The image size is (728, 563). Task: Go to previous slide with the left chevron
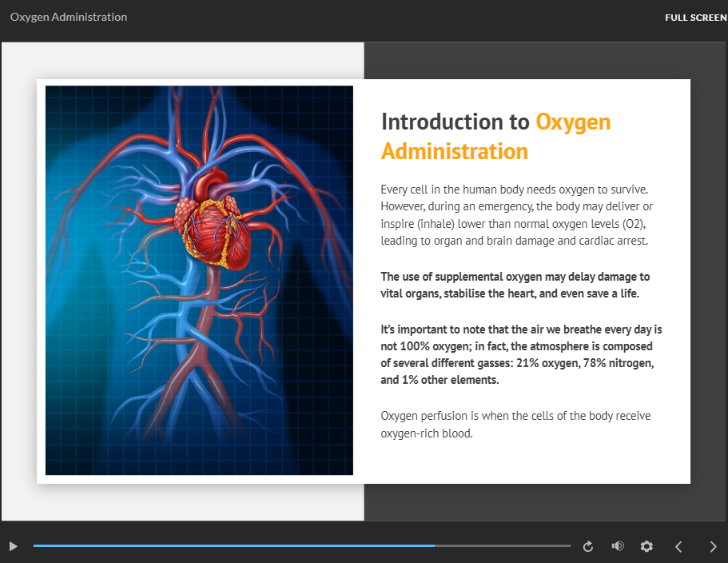tap(678, 546)
